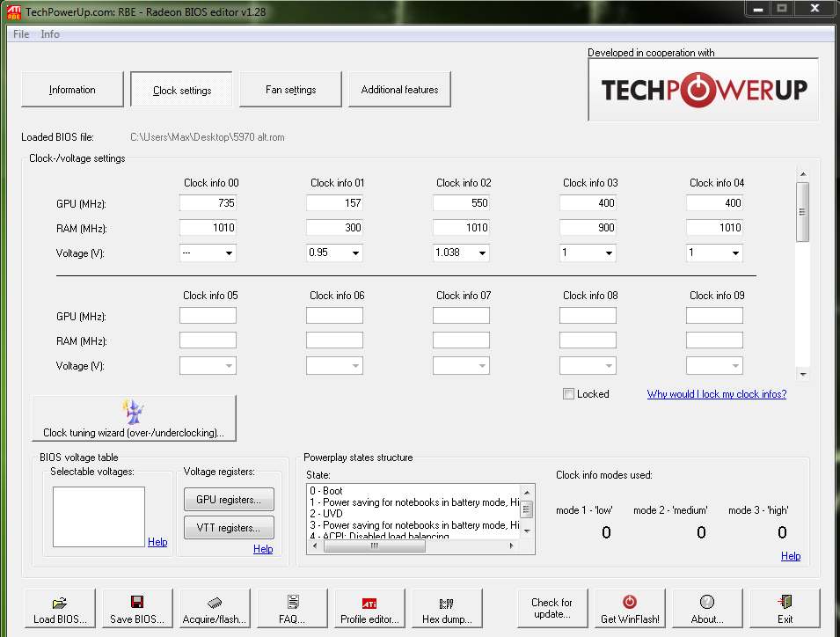This screenshot has height=637, width=840.
Task: Click the Selectable voltages list box
Action: (99, 517)
